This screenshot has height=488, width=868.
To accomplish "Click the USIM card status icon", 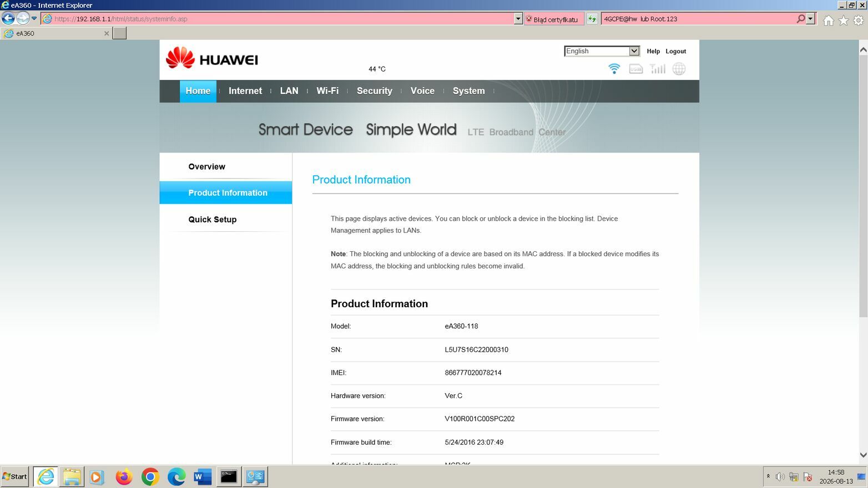I will (x=636, y=69).
